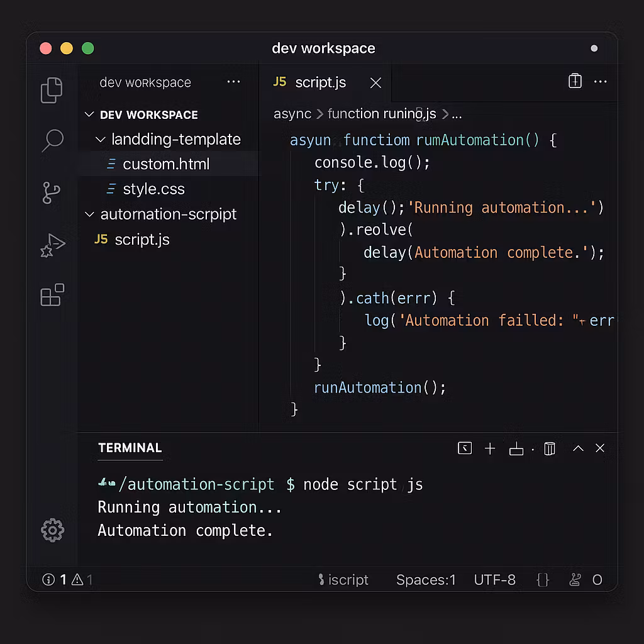
Task: Open the Explorer view in activity bar
Action: pos(52,90)
